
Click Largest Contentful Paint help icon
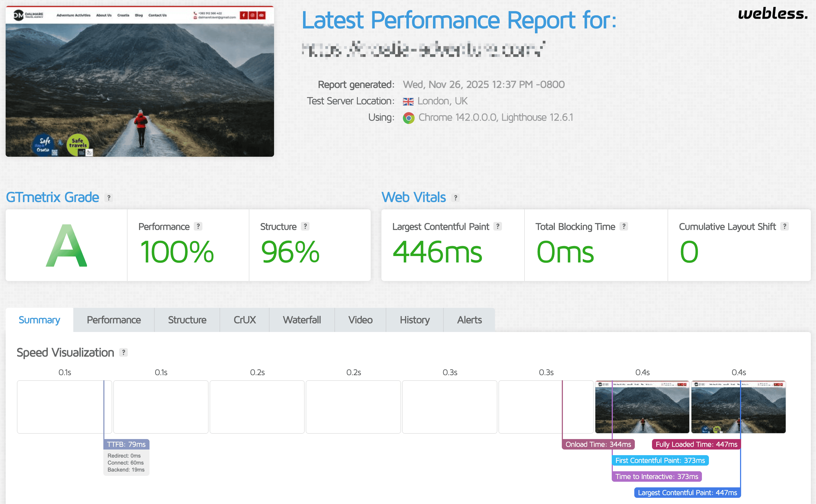click(x=497, y=226)
